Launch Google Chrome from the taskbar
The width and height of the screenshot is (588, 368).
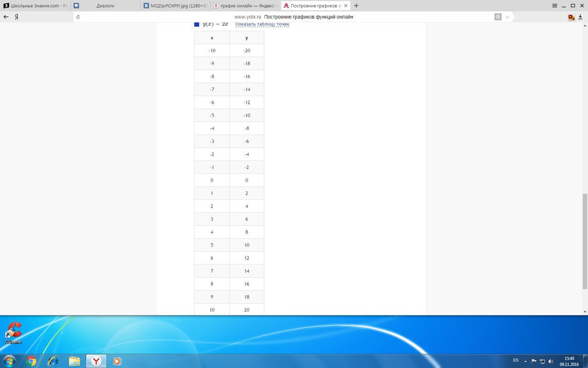pyautogui.click(x=31, y=361)
